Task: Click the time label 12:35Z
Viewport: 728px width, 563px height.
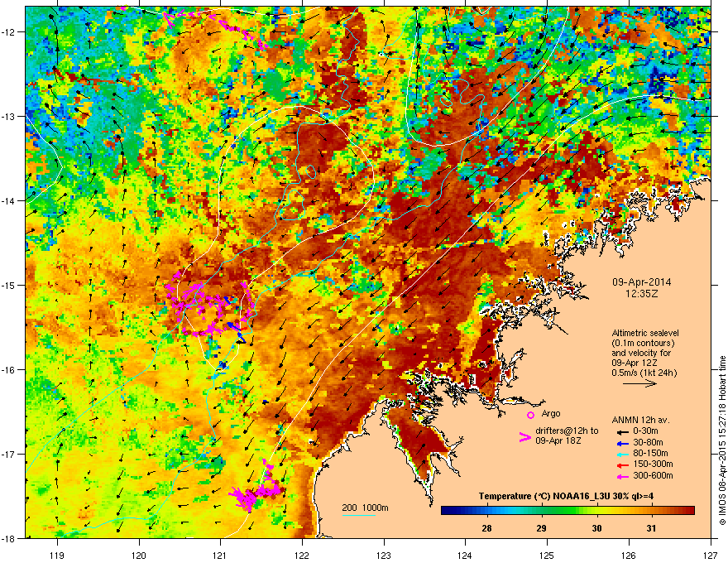Action: pos(642,294)
